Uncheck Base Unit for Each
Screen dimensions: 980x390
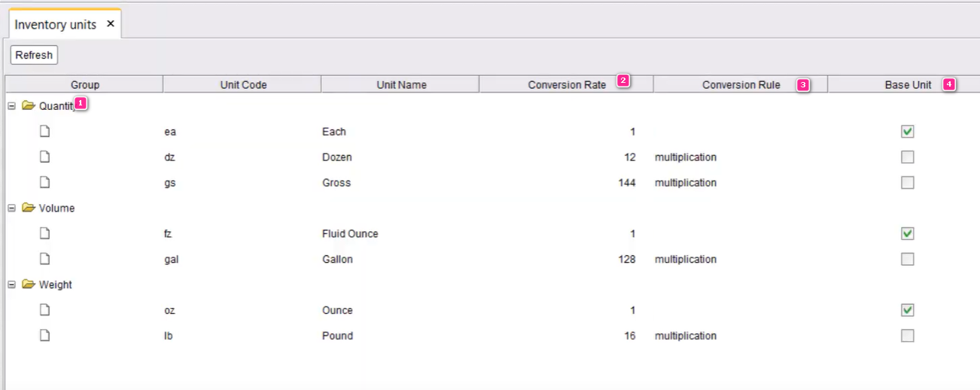click(x=908, y=132)
